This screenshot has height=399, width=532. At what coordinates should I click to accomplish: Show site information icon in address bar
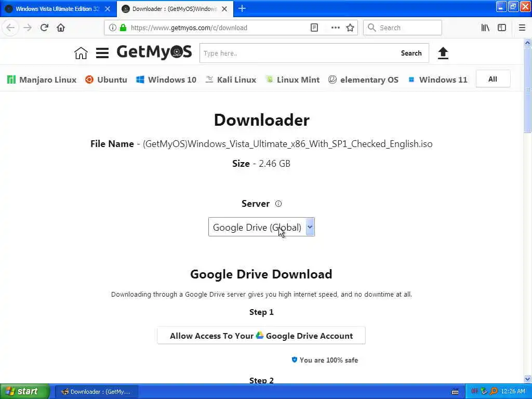pyautogui.click(x=112, y=28)
